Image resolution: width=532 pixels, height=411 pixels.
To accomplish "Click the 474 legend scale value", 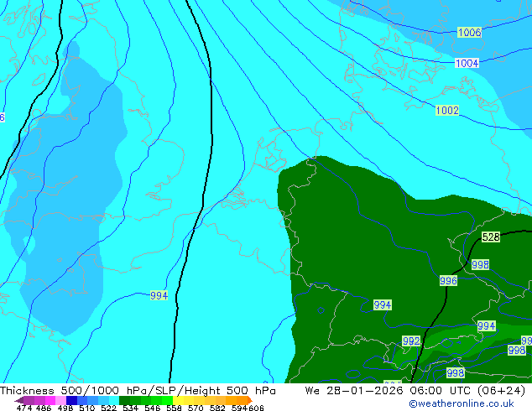I will click(x=24, y=408).
